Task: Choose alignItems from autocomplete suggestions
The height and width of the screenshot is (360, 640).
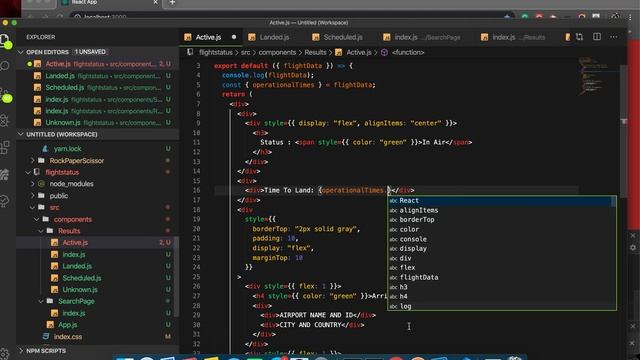Action: 501,210
